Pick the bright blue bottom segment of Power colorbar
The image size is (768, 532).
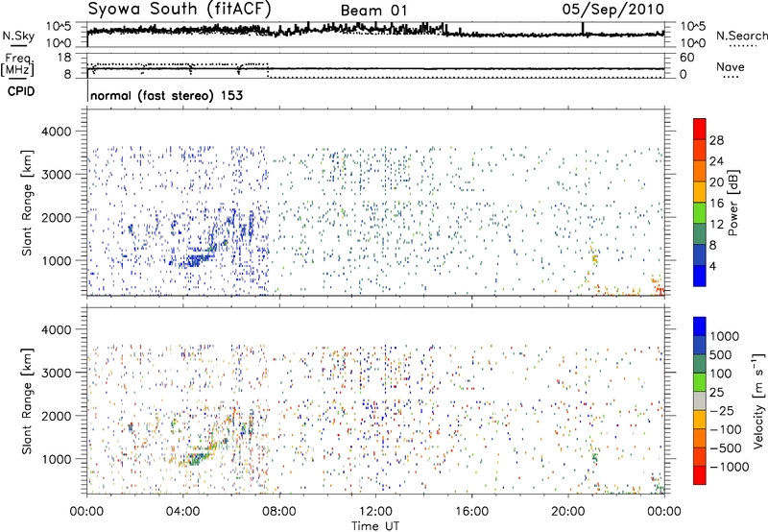point(700,276)
